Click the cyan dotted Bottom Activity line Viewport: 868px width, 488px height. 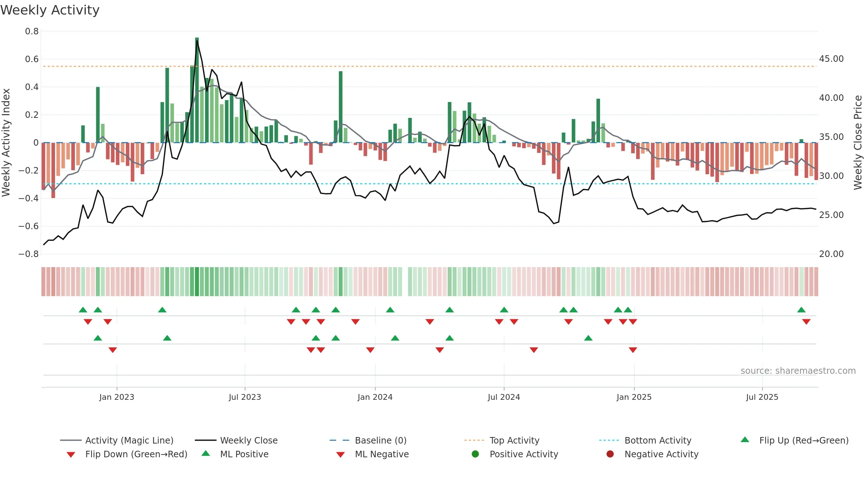tap(430, 184)
